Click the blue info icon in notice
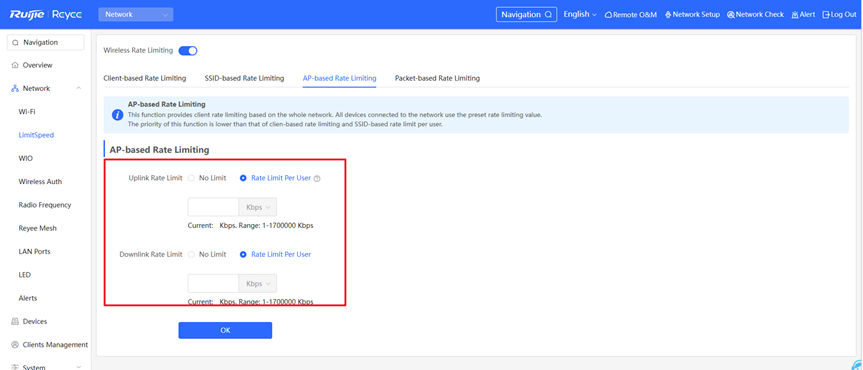The height and width of the screenshot is (370, 863). click(117, 115)
